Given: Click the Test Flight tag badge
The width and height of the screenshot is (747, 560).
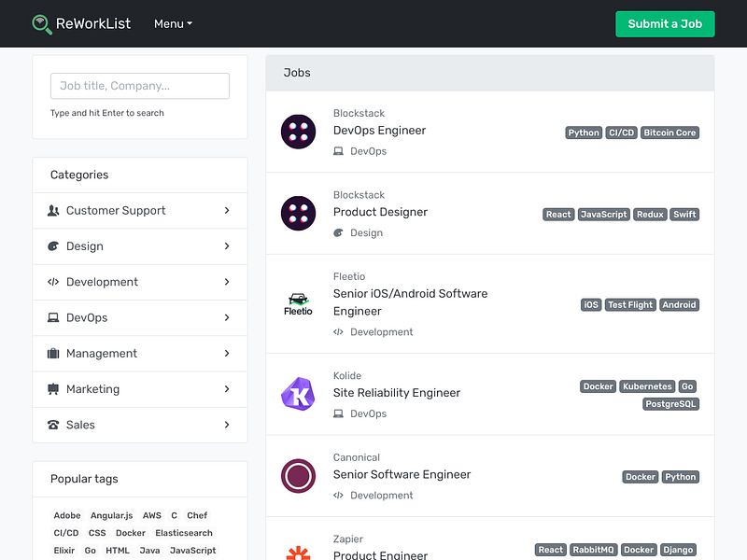Looking at the screenshot, I should (630, 305).
